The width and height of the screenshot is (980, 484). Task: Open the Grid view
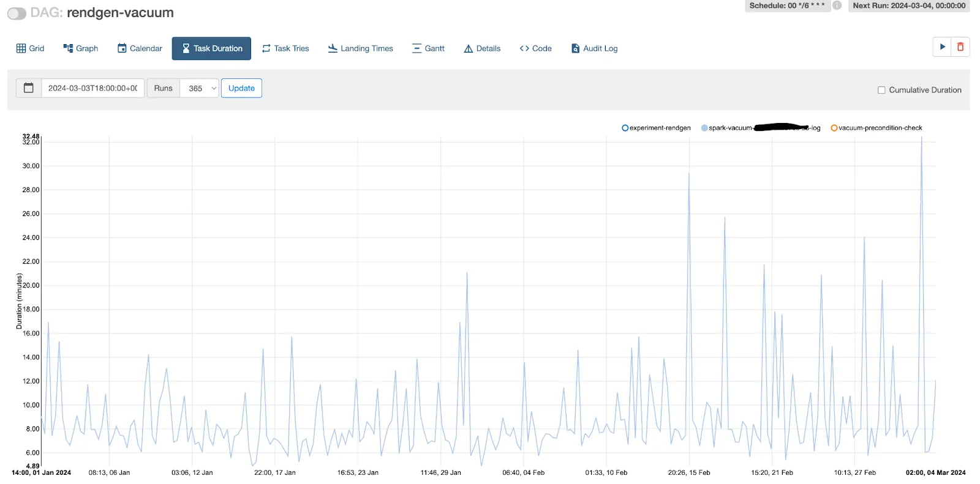[30, 48]
